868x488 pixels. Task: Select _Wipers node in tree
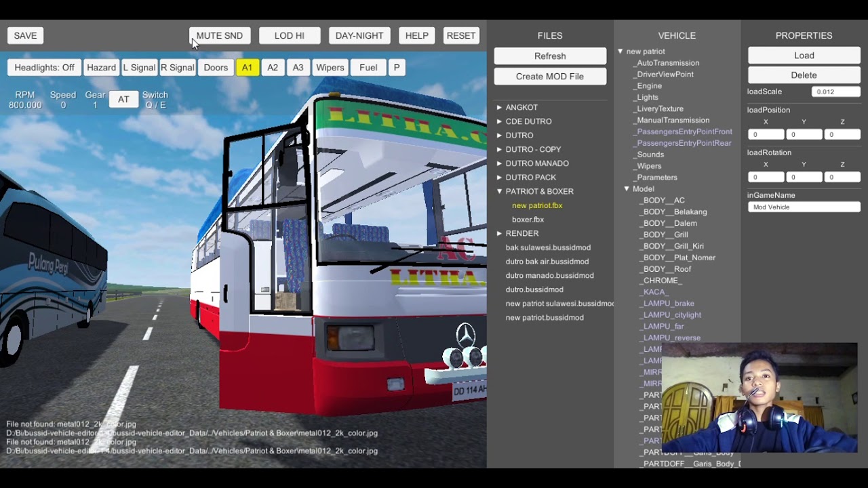coord(647,166)
